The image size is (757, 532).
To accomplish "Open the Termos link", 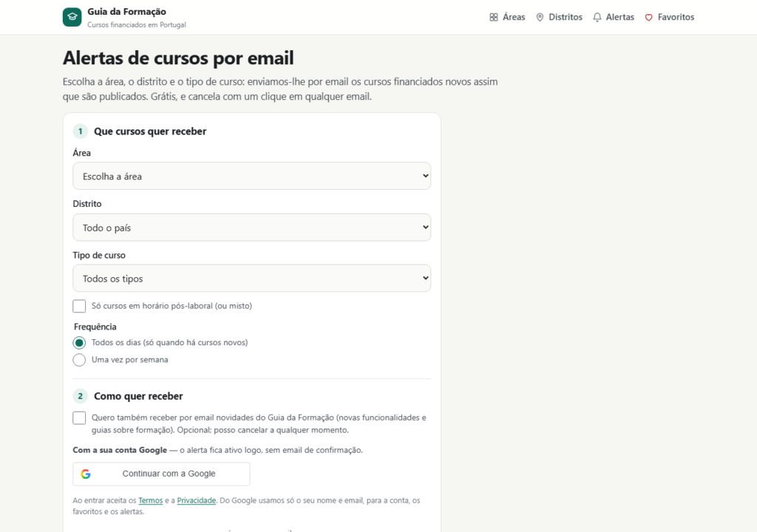I will (151, 501).
